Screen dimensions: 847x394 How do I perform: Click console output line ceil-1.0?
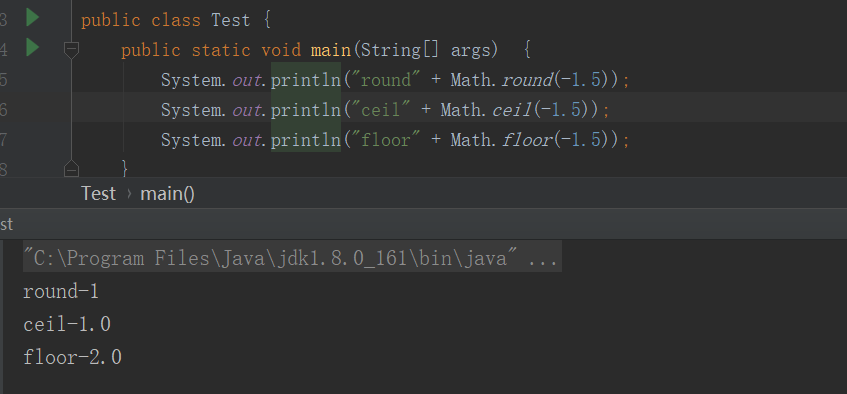(x=67, y=324)
